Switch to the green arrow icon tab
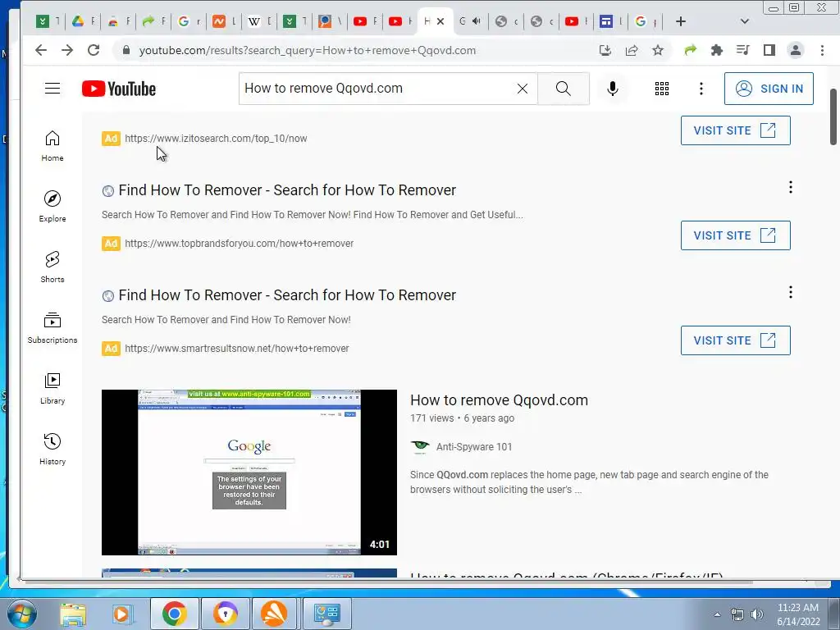This screenshot has width=840, height=630. [x=153, y=21]
